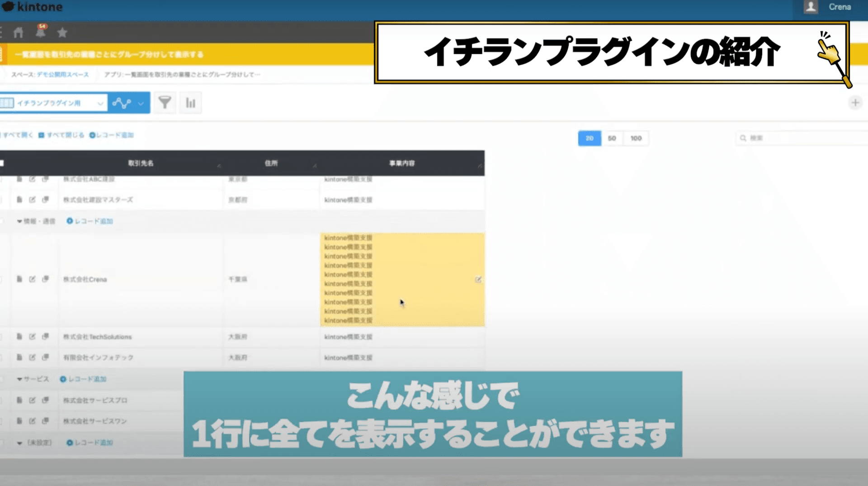Click the 取引先名 column header

tap(141, 163)
